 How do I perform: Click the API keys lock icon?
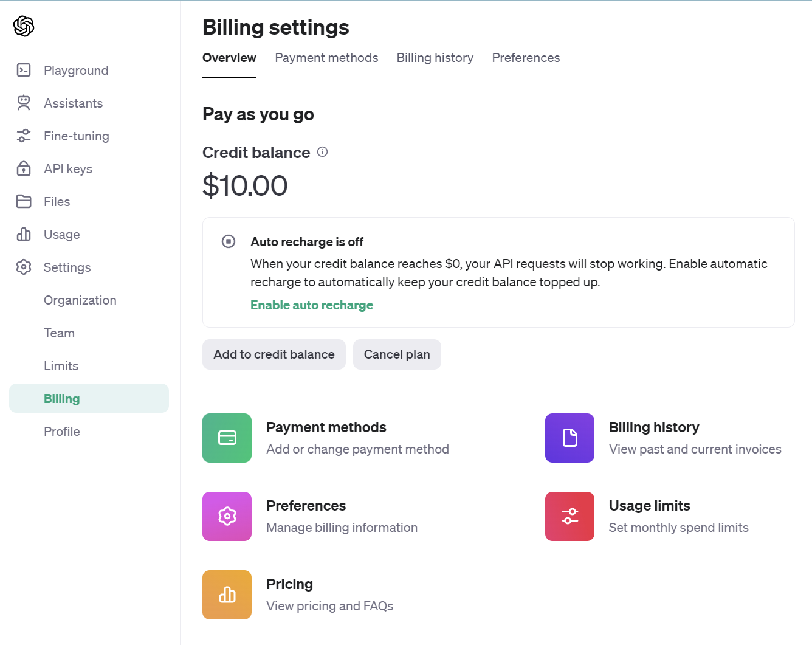[x=24, y=169]
